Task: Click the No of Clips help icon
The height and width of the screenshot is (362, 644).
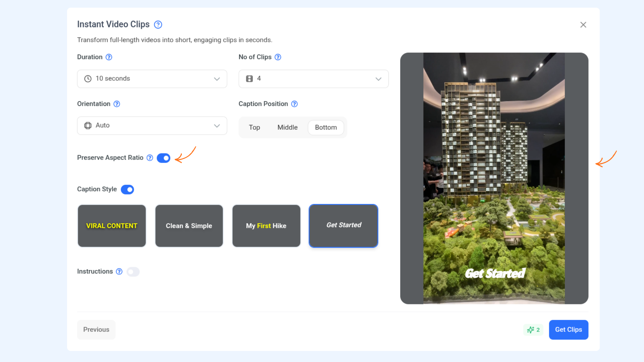Action: 278,57
